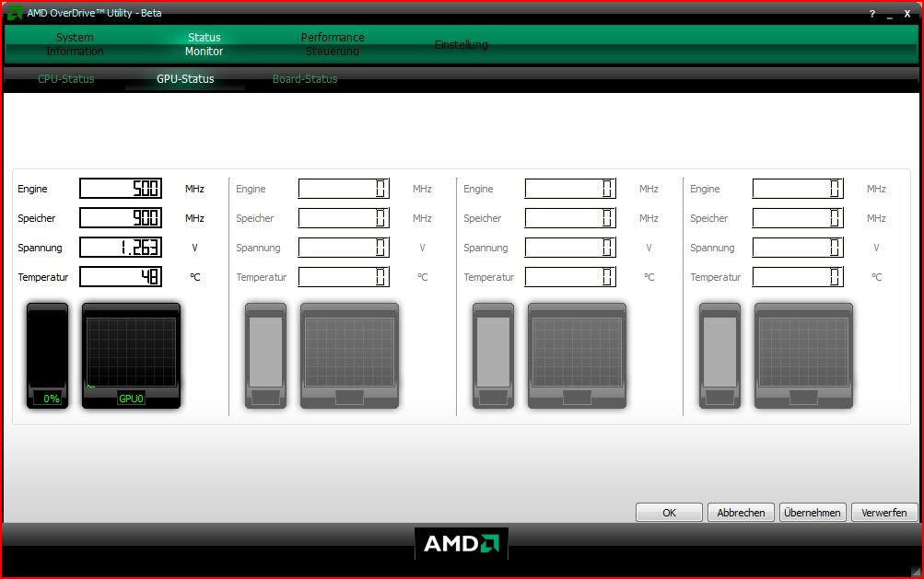Click the GPU0 Engine 500 MHz field

121,189
